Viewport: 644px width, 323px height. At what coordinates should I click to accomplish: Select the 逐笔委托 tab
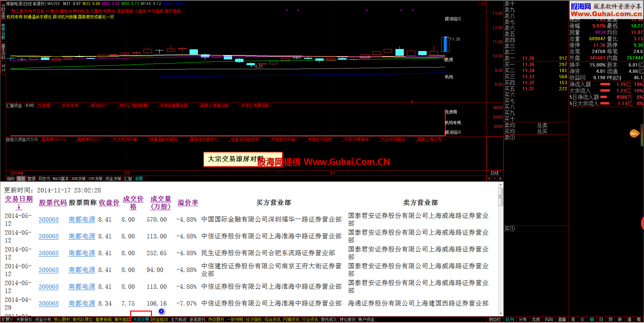click(197, 319)
